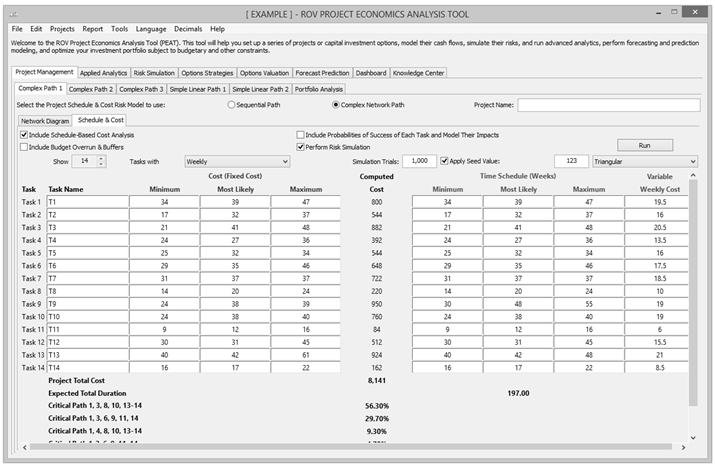
Task: Click the application icon in title bar
Action: click(x=13, y=14)
